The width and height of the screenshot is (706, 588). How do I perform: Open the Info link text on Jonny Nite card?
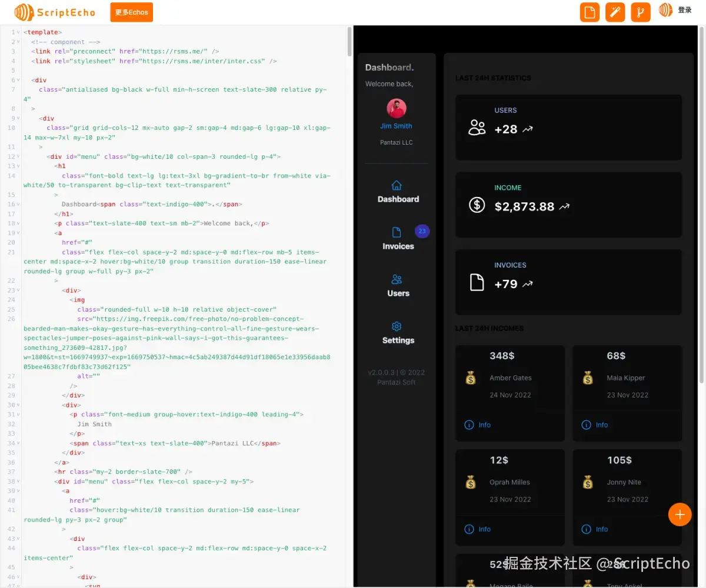[x=602, y=529]
